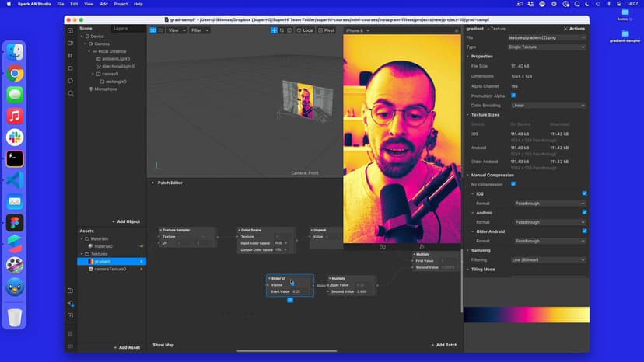
Task: Toggle the Android compression checkbox
Action: 584,212
